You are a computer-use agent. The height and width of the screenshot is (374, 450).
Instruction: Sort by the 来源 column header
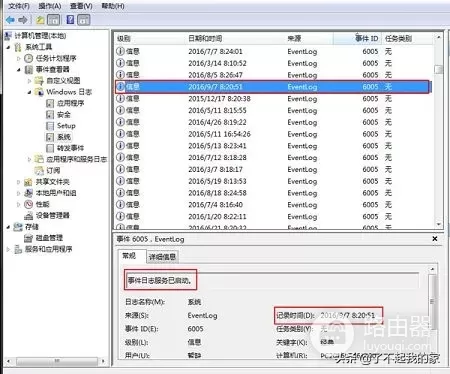pos(309,38)
